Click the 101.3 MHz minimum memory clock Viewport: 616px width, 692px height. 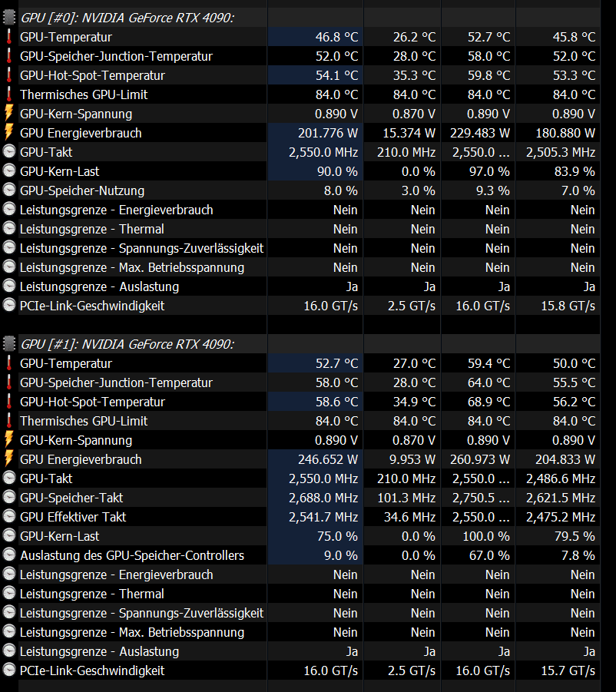(406, 498)
